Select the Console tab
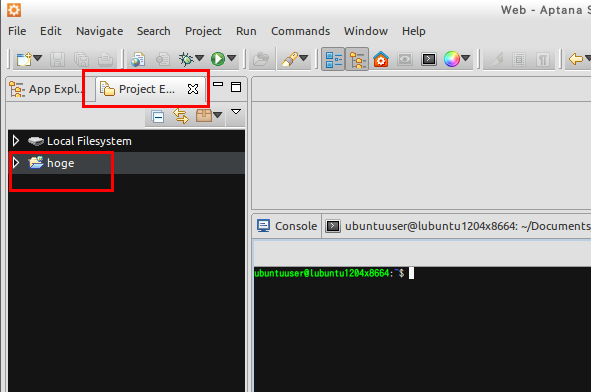This screenshot has height=392, width=591. [x=287, y=226]
